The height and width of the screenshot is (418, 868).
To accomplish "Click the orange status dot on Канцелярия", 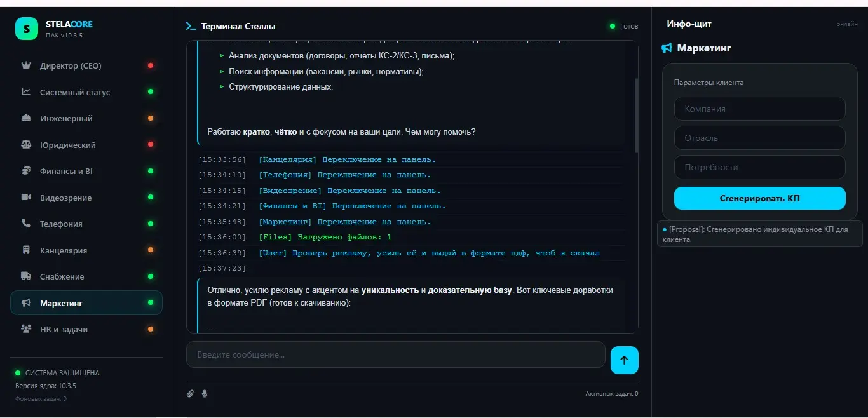I will [151, 250].
